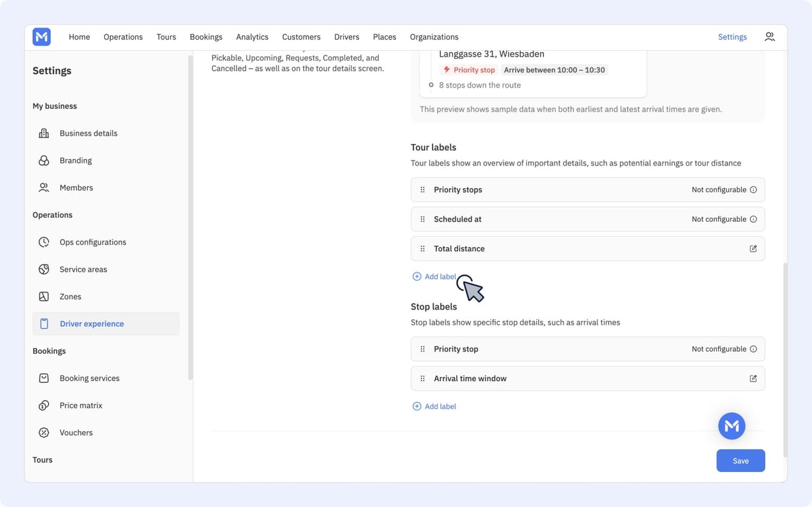Open the Analytics menu item

point(252,37)
